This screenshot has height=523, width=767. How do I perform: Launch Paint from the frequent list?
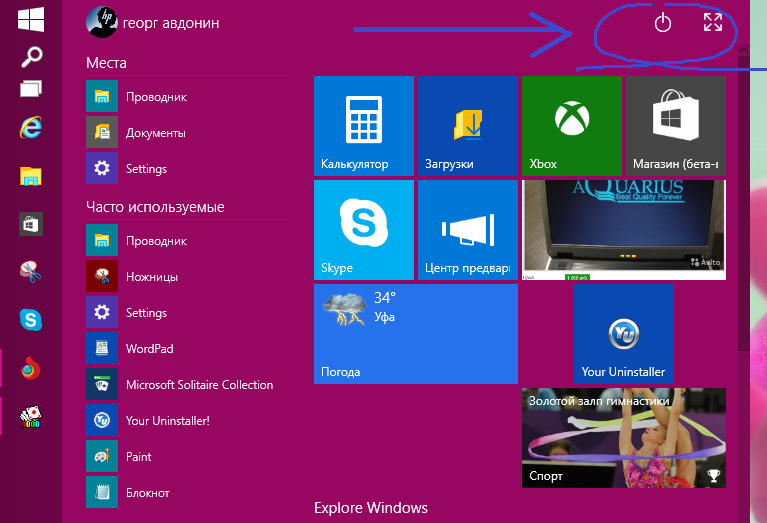click(x=188, y=456)
